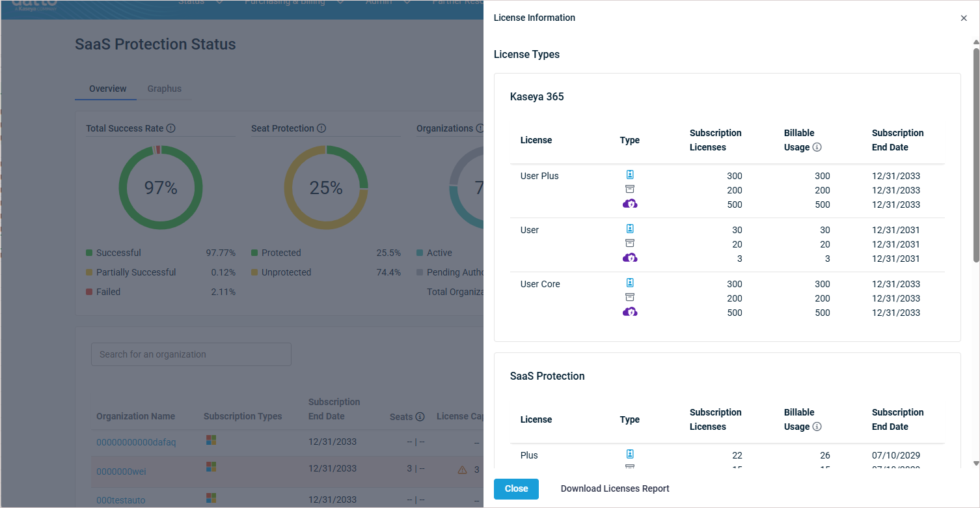Click Billable Usage info icon under Kaseya 365
Image resolution: width=980 pixels, height=508 pixels.
click(817, 147)
